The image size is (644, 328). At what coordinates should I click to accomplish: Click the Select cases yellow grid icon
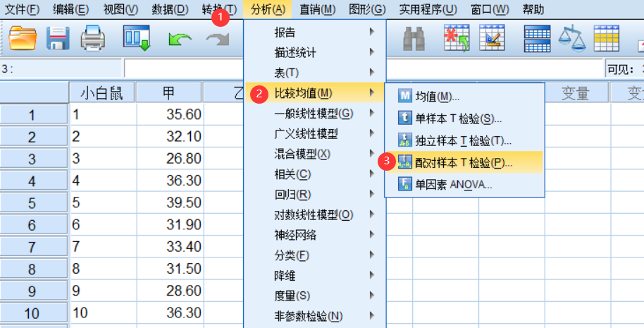[607, 38]
